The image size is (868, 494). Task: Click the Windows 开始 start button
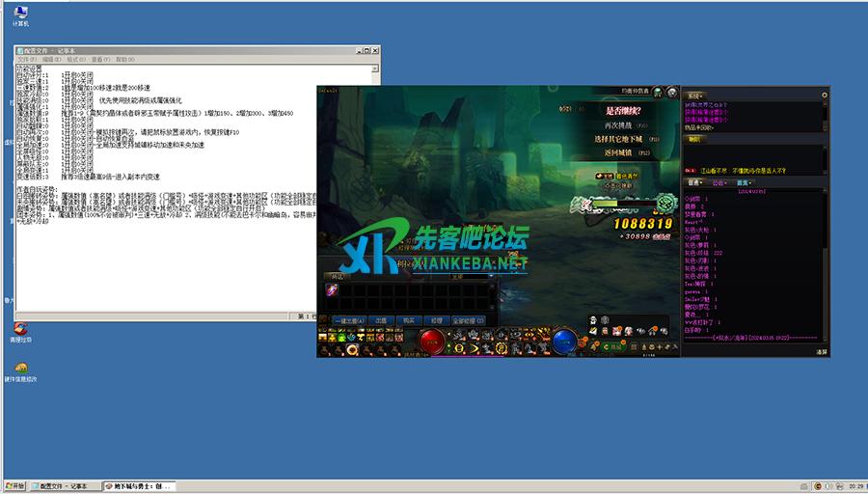click(14, 486)
